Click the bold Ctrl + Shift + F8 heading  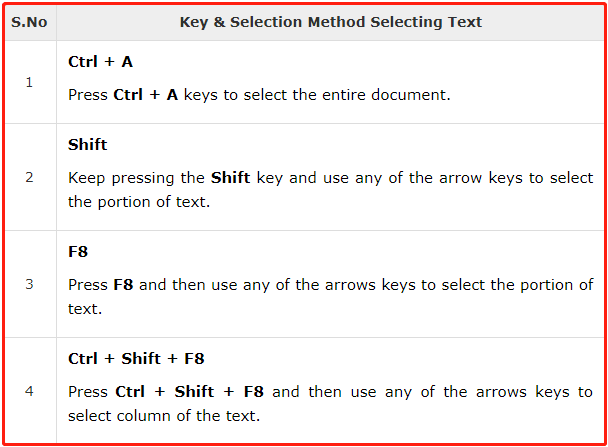136,359
